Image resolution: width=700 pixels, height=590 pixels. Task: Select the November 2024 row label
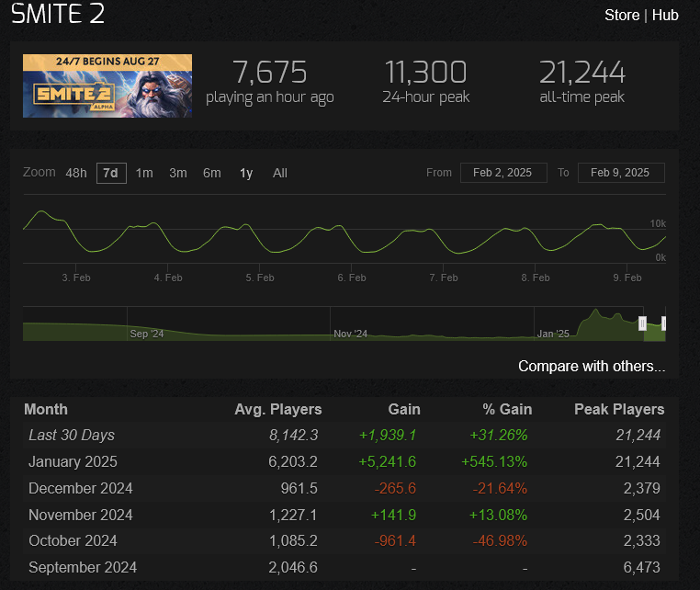point(80,515)
